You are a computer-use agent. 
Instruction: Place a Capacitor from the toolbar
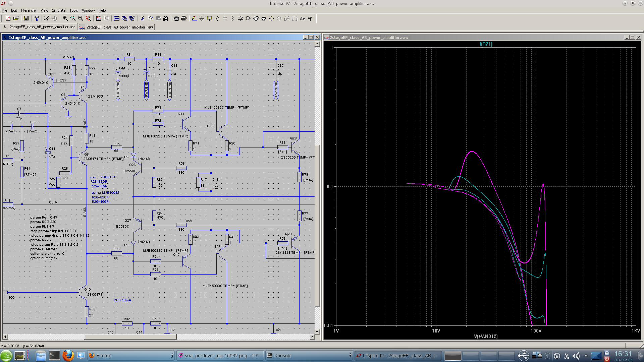pyautogui.click(x=225, y=18)
